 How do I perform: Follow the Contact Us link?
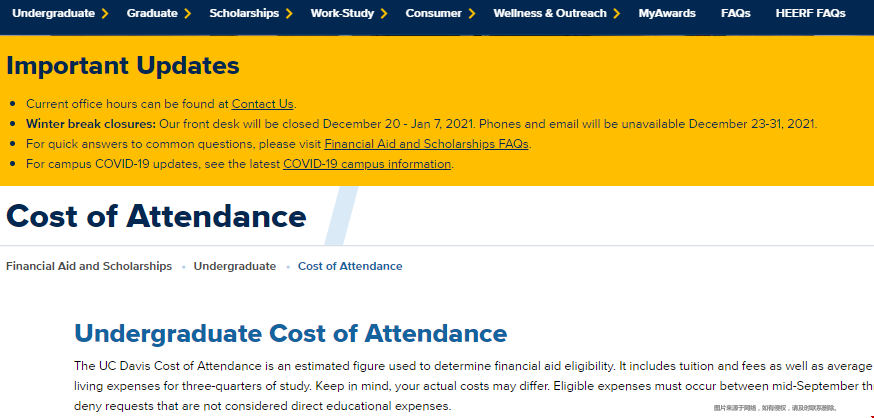coord(263,104)
